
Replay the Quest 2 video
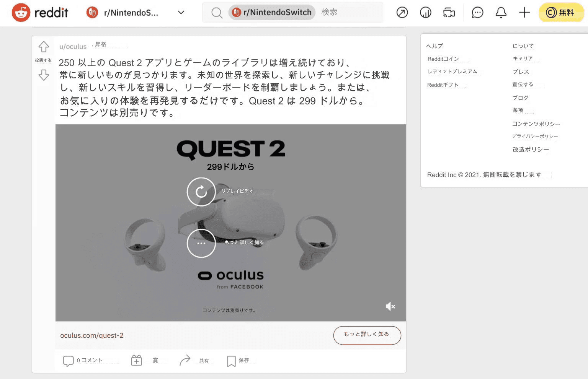[x=201, y=192]
